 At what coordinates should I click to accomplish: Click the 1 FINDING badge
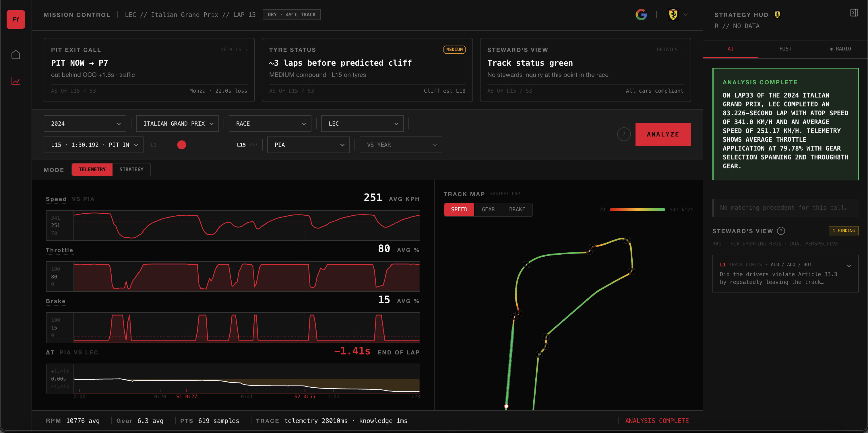(x=843, y=231)
